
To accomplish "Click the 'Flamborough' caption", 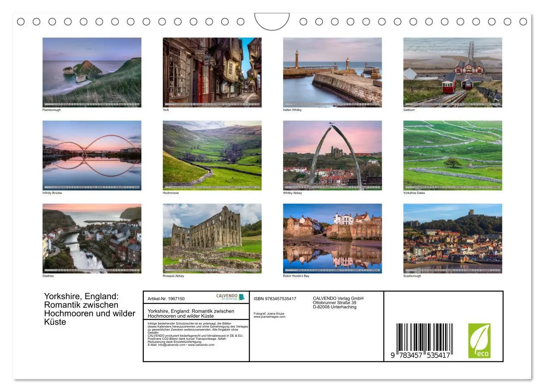I will (51, 110).
